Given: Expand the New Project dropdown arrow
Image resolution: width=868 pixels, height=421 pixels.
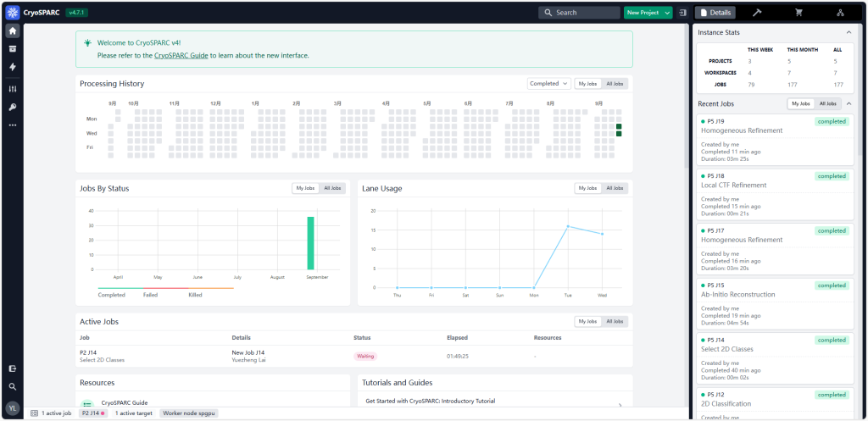Looking at the screenshot, I should pos(668,13).
